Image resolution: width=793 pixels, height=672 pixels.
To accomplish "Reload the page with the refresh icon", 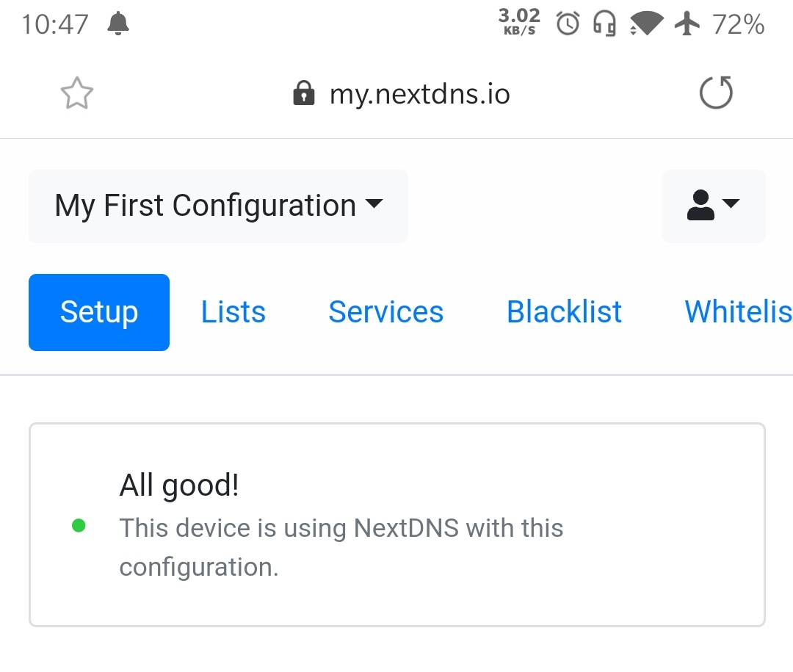I will click(x=716, y=93).
